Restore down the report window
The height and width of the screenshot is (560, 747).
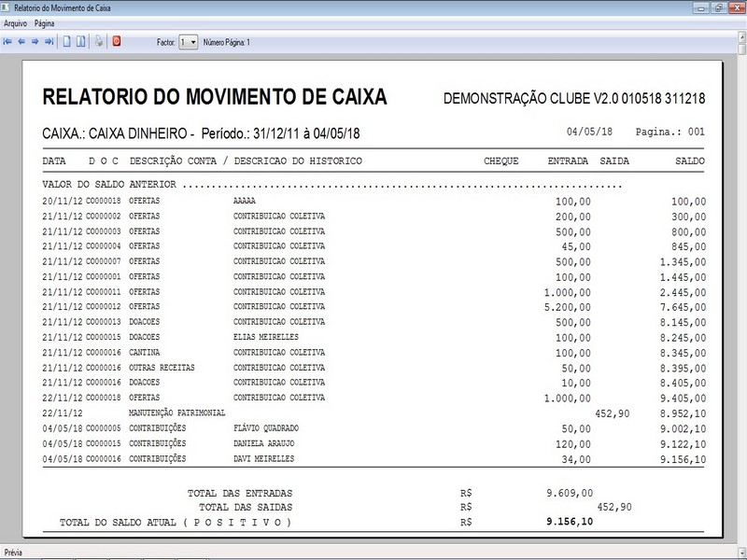click(718, 7)
